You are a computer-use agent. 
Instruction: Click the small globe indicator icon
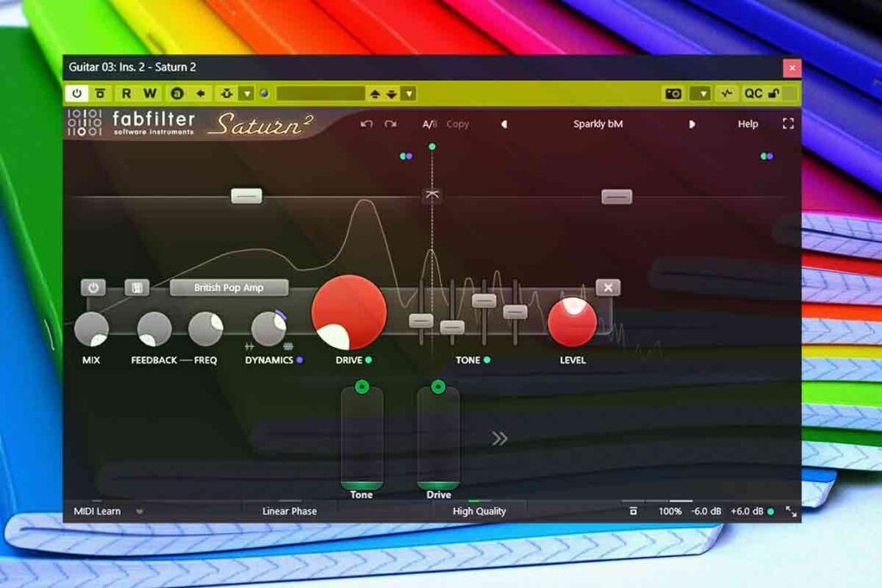click(x=264, y=93)
